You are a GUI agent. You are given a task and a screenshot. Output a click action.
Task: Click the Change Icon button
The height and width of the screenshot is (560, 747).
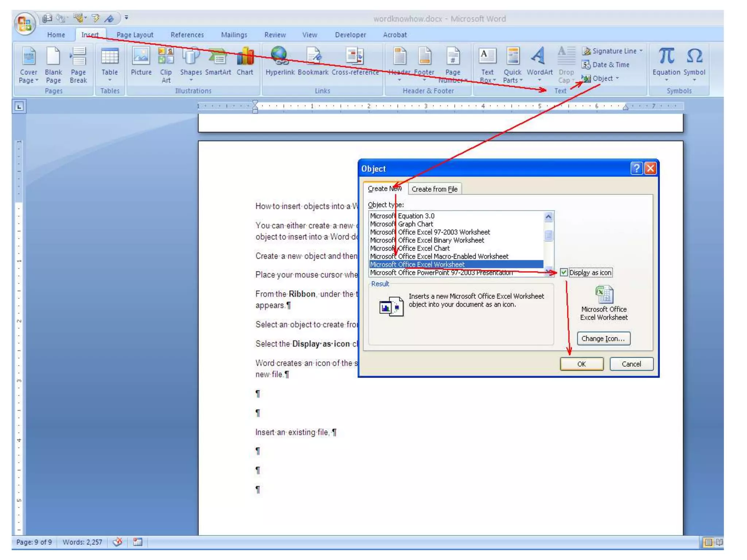tap(603, 338)
